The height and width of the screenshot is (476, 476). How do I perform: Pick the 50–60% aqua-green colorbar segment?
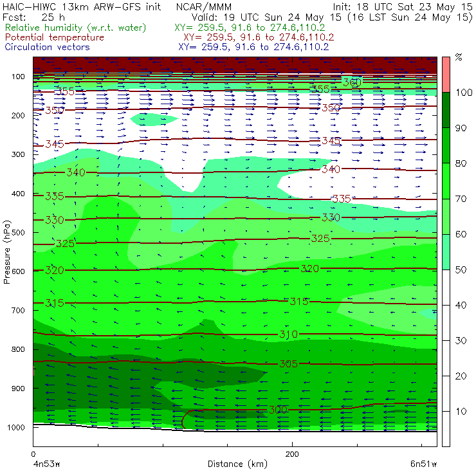pyautogui.click(x=446, y=252)
